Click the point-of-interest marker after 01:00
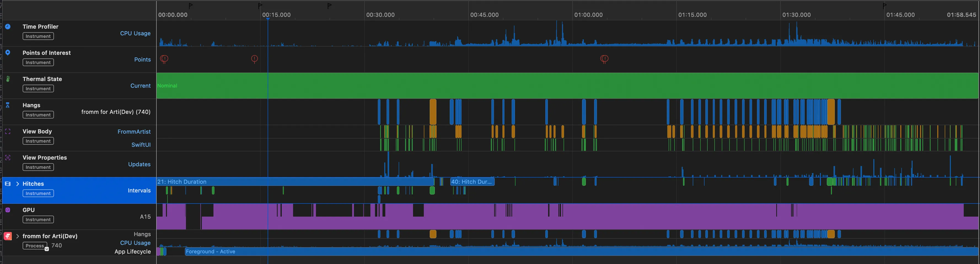This screenshot has height=264, width=980. click(x=604, y=59)
